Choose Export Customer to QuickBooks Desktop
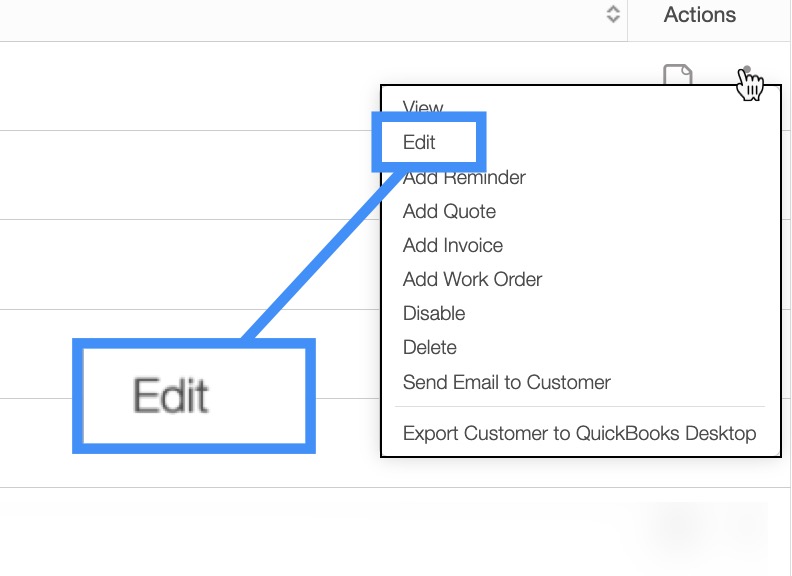The width and height of the screenshot is (792, 576). (579, 434)
